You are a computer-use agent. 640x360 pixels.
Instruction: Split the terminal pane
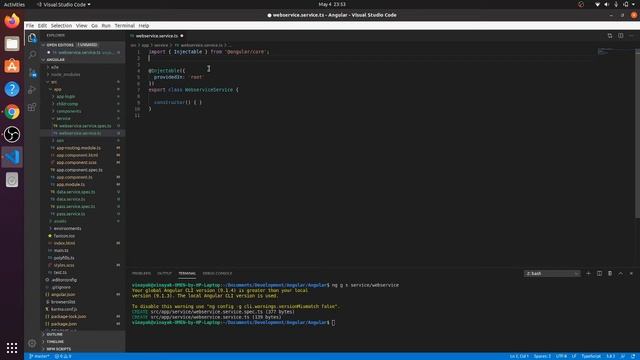click(x=599, y=273)
